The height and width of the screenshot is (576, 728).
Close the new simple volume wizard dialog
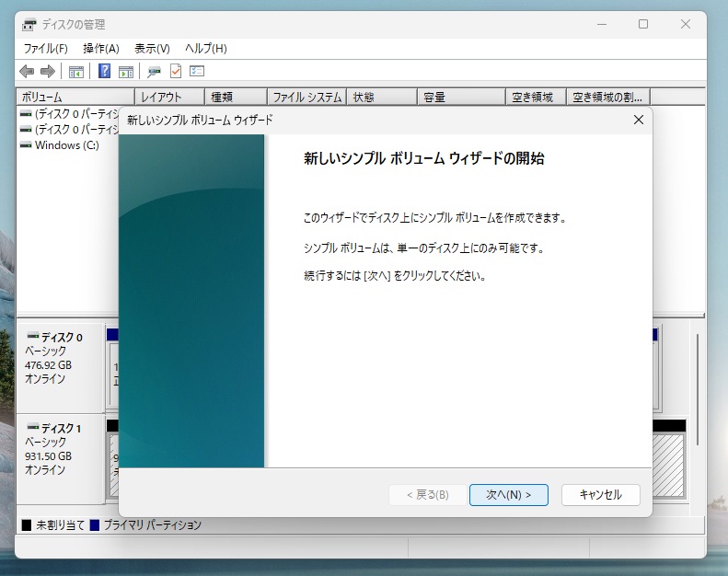tap(639, 120)
